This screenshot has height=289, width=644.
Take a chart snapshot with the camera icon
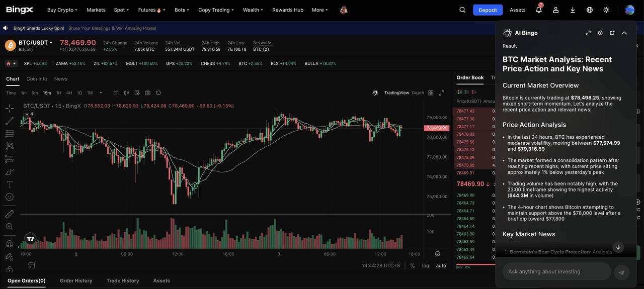tap(147, 93)
